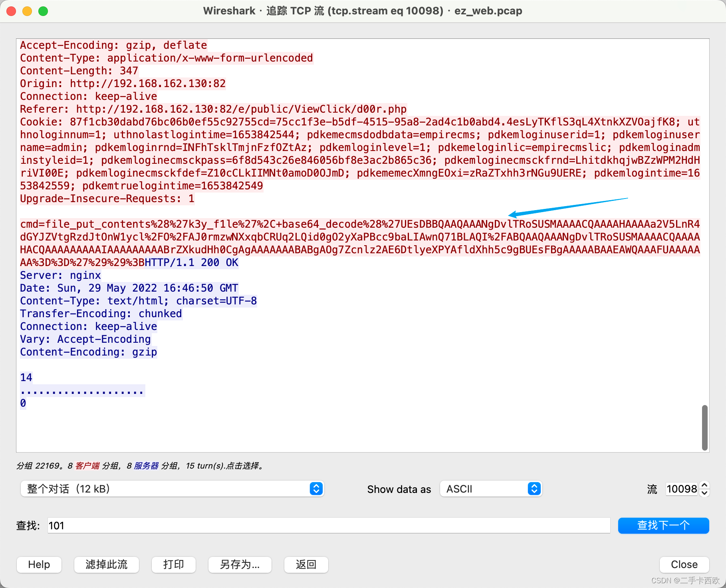Click the stream number field showing 10098
The width and height of the screenshot is (726, 588).
pyautogui.click(x=682, y=489)
